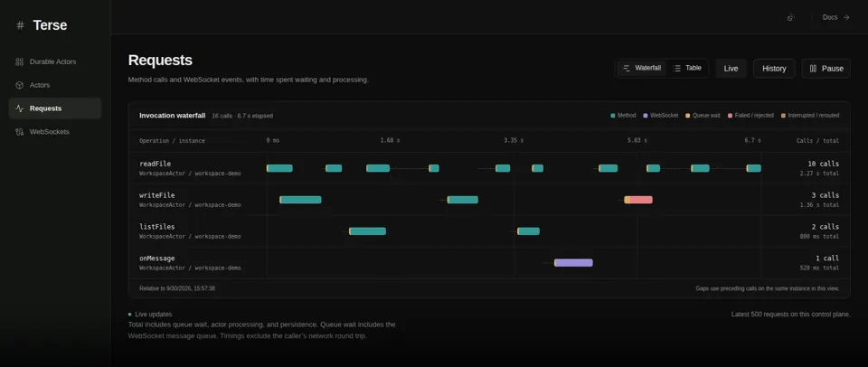The width and height of the screenshot is (868, 367).
Task: Click the "Calls / total" column header
Action: click(x=817, y=141)
